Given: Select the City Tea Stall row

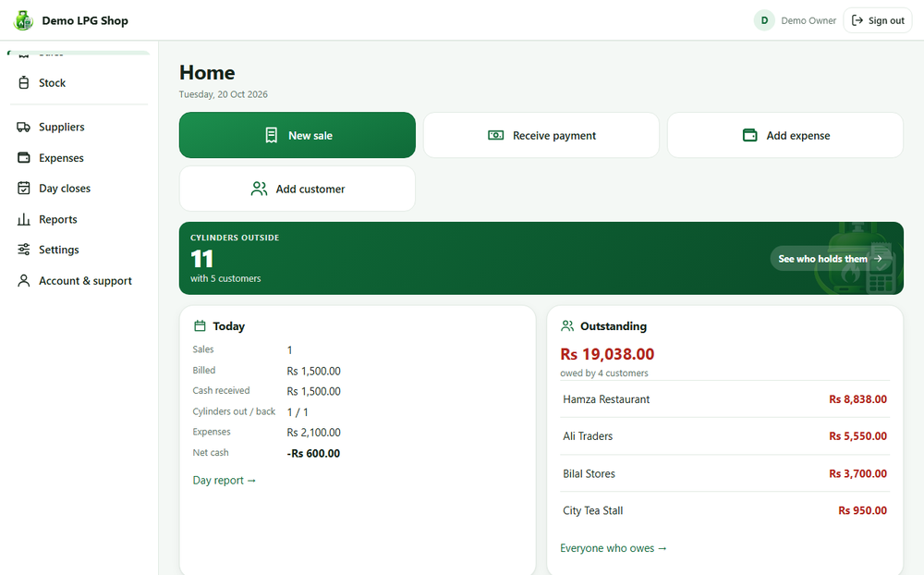Looking at the screenshot, I should click(x=724, y=510).
